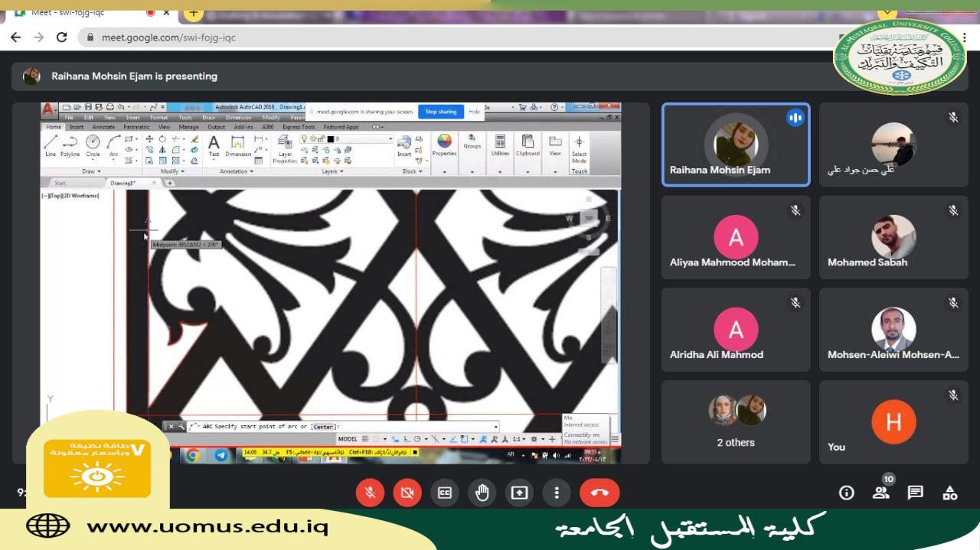980x550 pixels.
Task: Click the Present now screen icon
Action: [x=519, y=493]
